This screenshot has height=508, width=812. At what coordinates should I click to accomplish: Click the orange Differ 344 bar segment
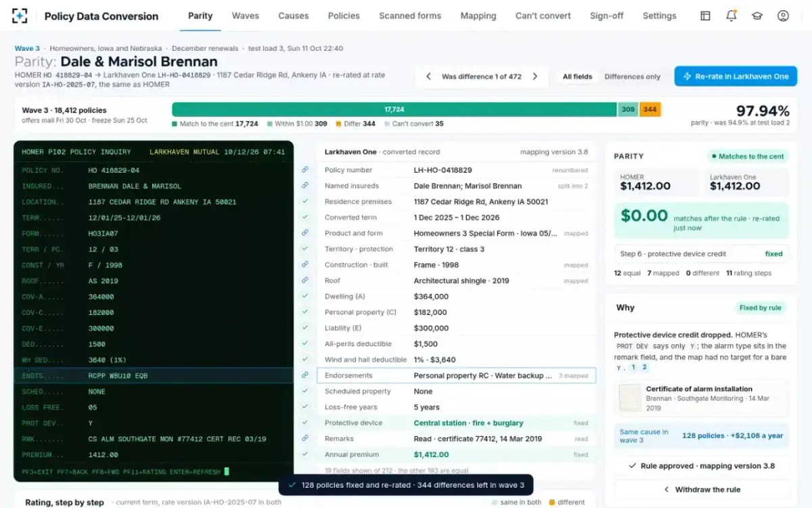click(x=650, y=109)
